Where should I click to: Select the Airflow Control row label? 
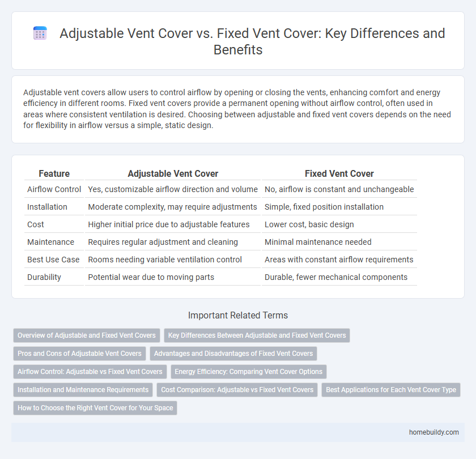[54, 189]
